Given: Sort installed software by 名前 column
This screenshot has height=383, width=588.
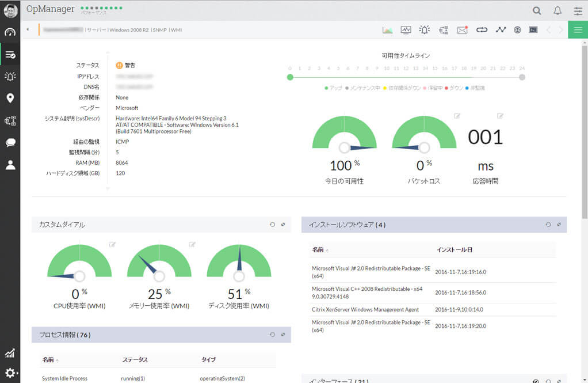Looking at the screenshot, I should tap(318, 250).
